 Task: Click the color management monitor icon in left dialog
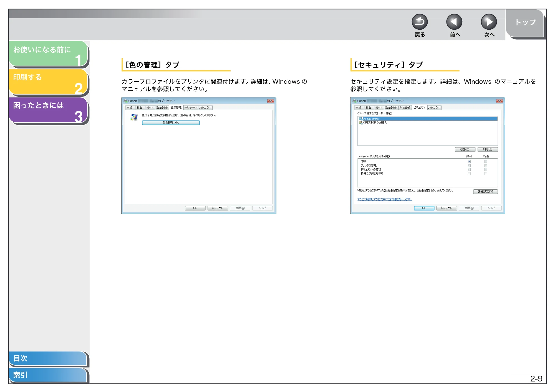coord(134,118)
